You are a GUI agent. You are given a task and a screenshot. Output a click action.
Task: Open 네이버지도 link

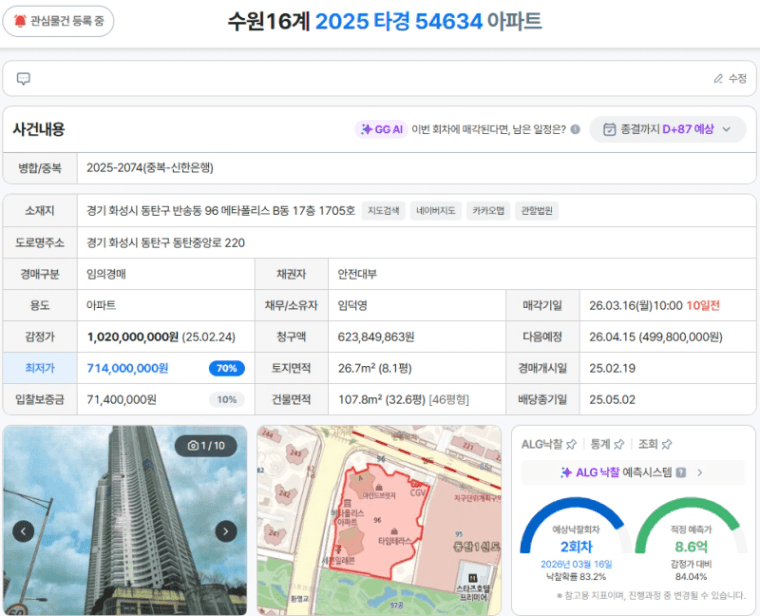436,211
